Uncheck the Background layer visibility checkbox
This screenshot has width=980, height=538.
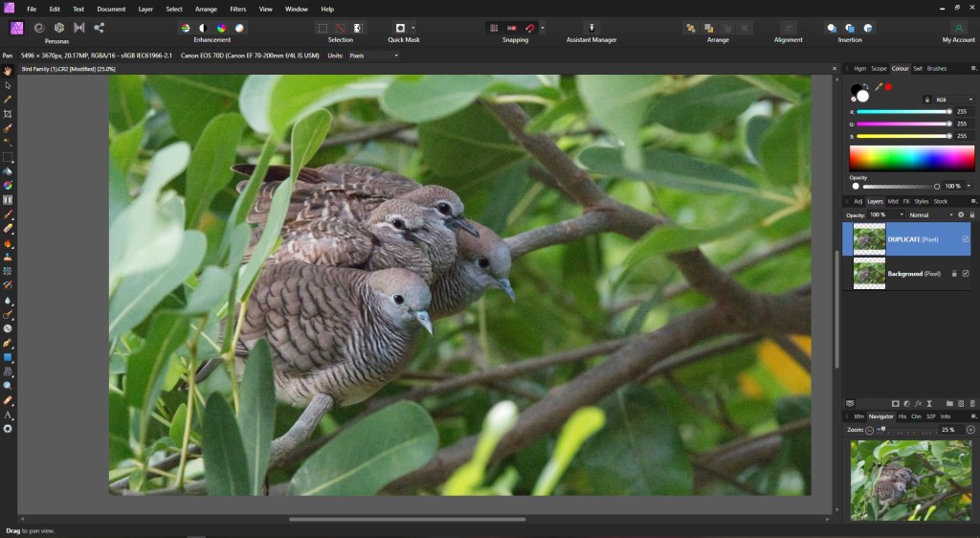[x=966, y=273]
